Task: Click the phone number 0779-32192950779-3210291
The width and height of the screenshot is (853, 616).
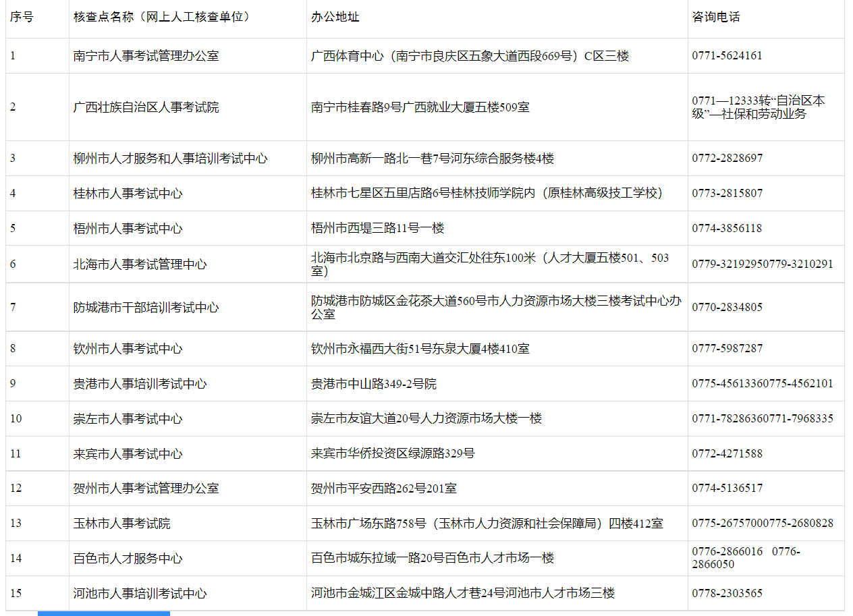Action: coord(763,264)
